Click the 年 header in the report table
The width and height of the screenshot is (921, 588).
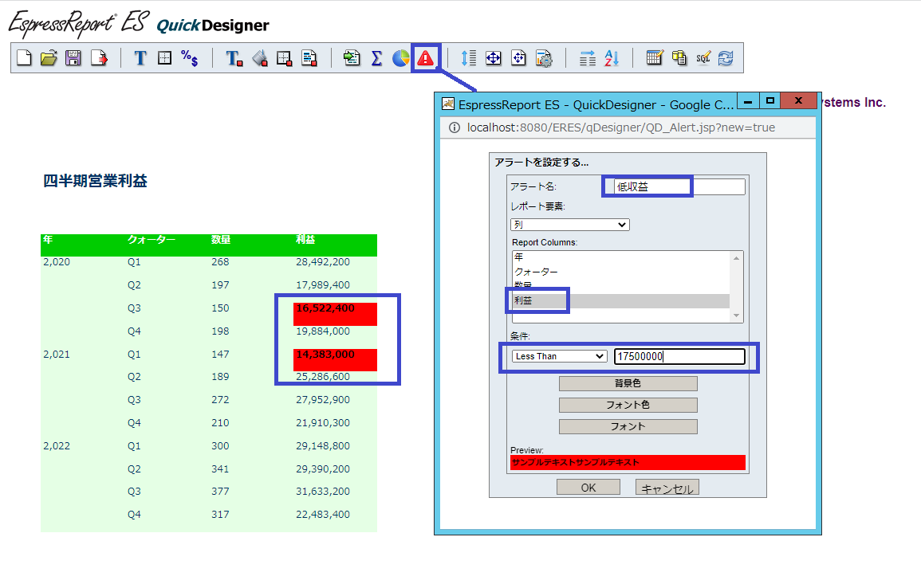[48, 240]
